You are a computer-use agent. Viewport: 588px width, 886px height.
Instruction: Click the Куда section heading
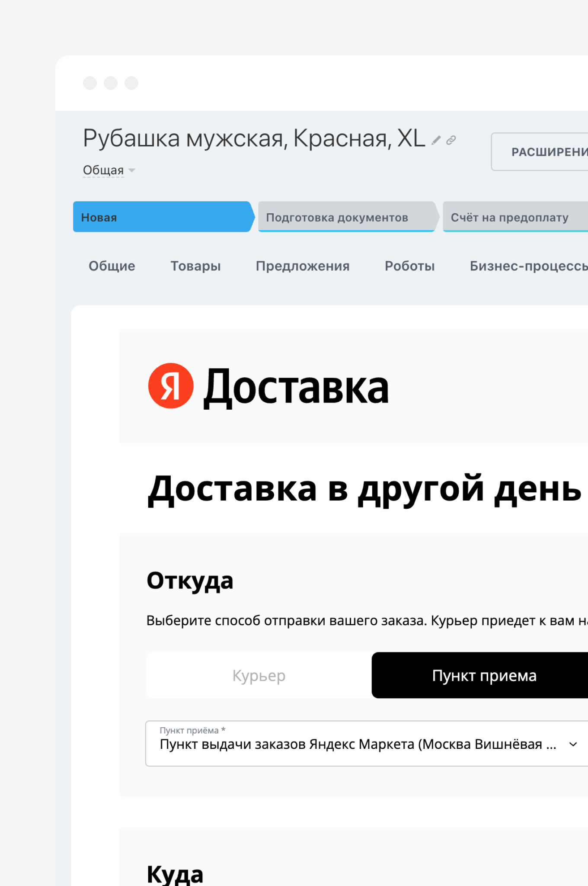point(175,874)
